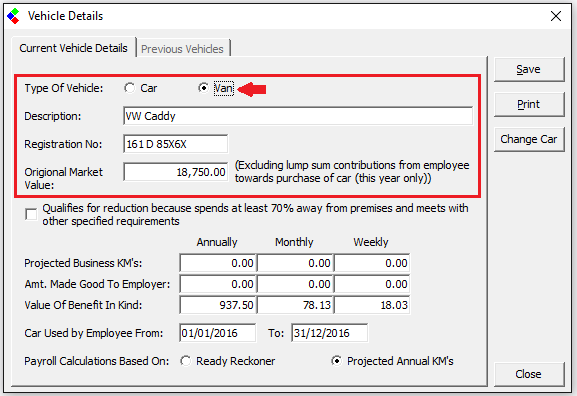This screenshot has width=577, height=396.
Task: Click the Print button
Action: (528, 104)
